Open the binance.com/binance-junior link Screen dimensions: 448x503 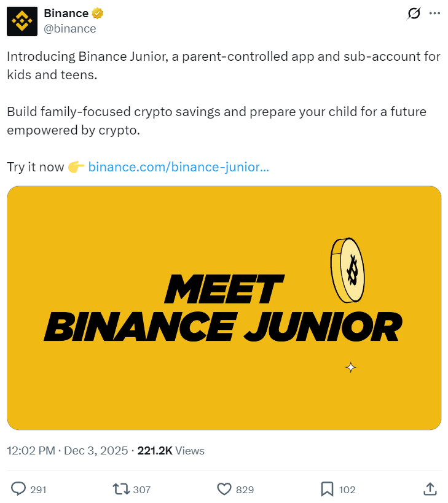(178, 166)
